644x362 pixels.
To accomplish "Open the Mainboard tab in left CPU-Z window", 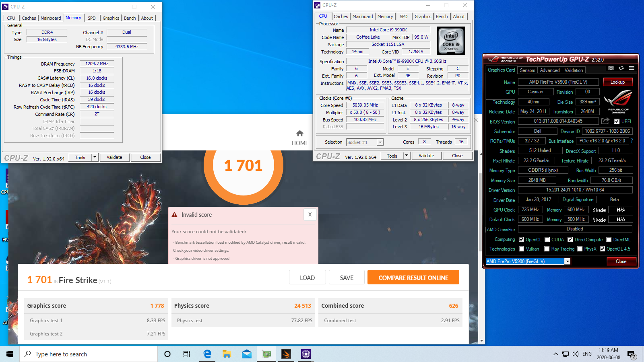I will (x=51, y=18).
